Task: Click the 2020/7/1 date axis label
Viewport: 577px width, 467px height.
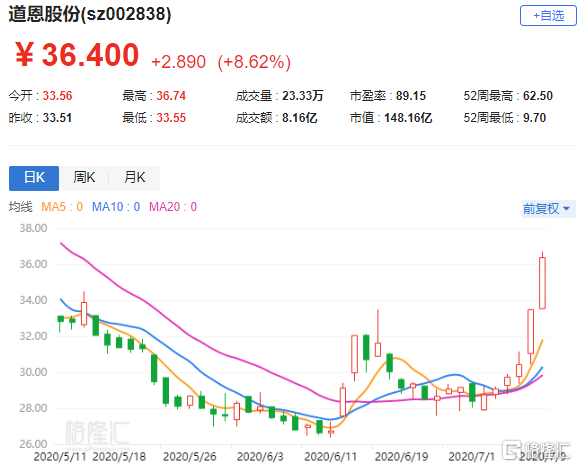Action: click(x=472, y=457)
